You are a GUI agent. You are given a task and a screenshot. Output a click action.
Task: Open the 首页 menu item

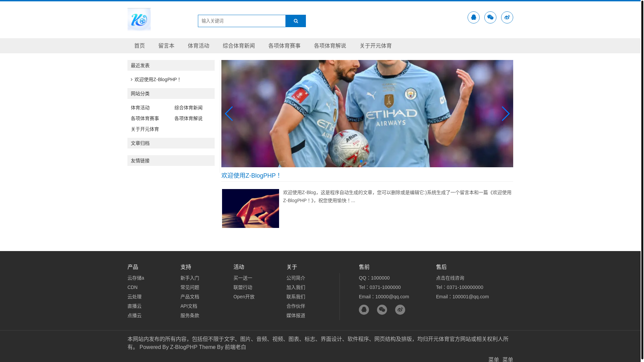tap(140, 46)
